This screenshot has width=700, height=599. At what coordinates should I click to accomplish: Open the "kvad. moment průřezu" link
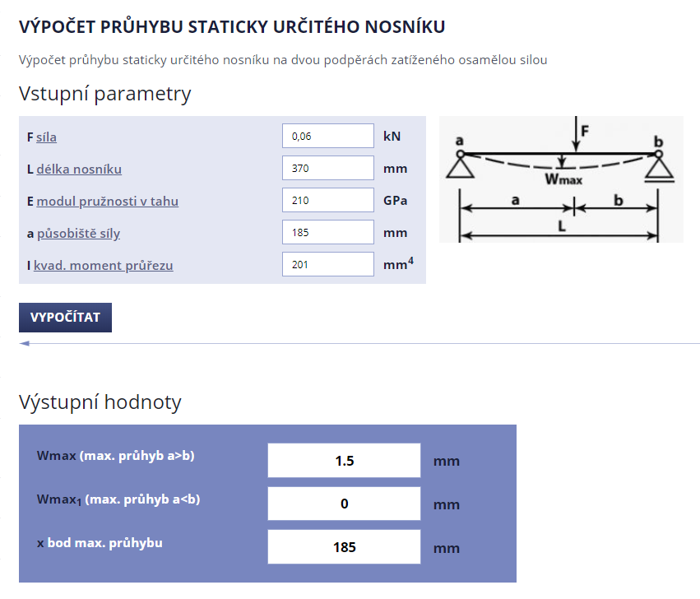(x=104, y=265)
